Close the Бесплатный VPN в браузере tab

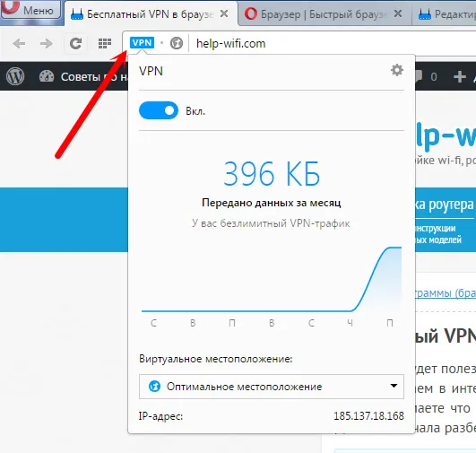(224, 13)
